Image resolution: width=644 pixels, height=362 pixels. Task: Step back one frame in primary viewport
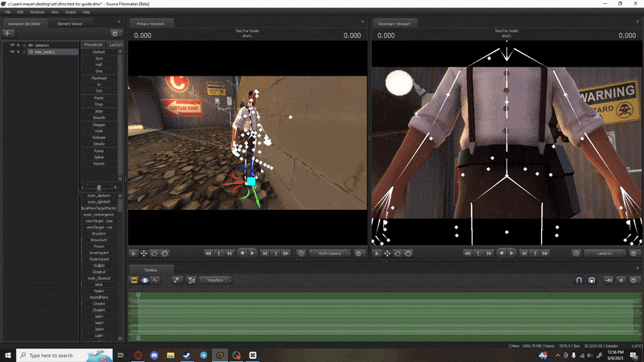(x=229, y=253)
